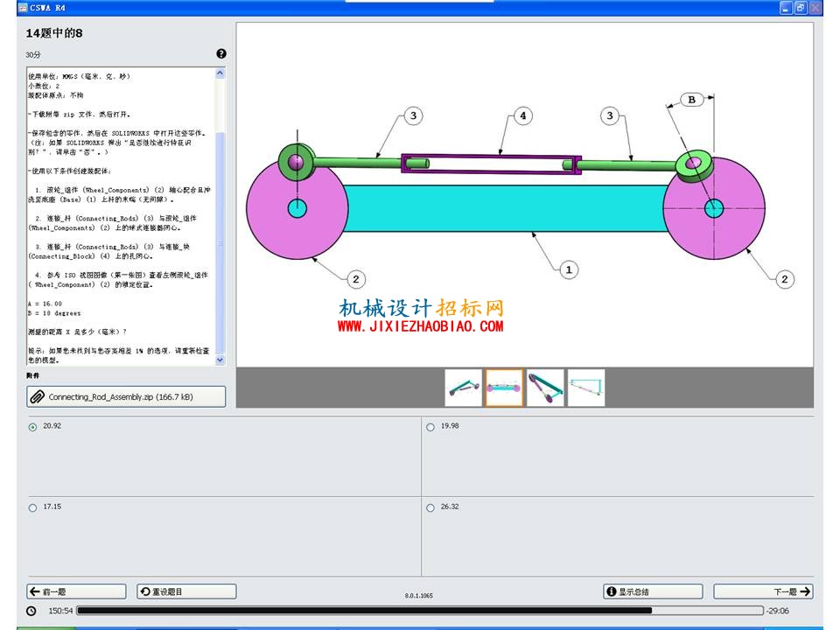
Task: Click the show summary info icon
Action: point(612,591)
